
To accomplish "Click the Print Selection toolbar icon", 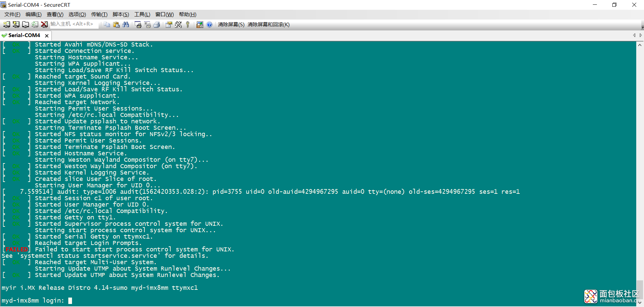I will point(147,25).
